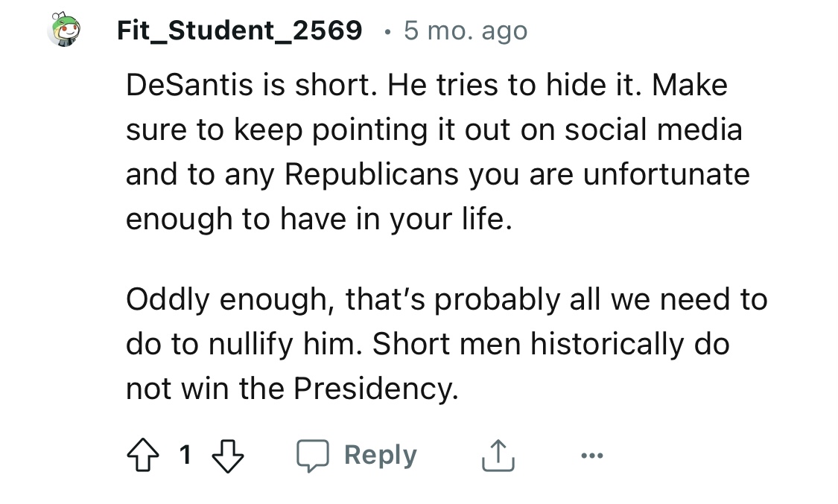
Task: Click the paragraph starting 'Oddly enough'
Action: (x=447, y=343)
